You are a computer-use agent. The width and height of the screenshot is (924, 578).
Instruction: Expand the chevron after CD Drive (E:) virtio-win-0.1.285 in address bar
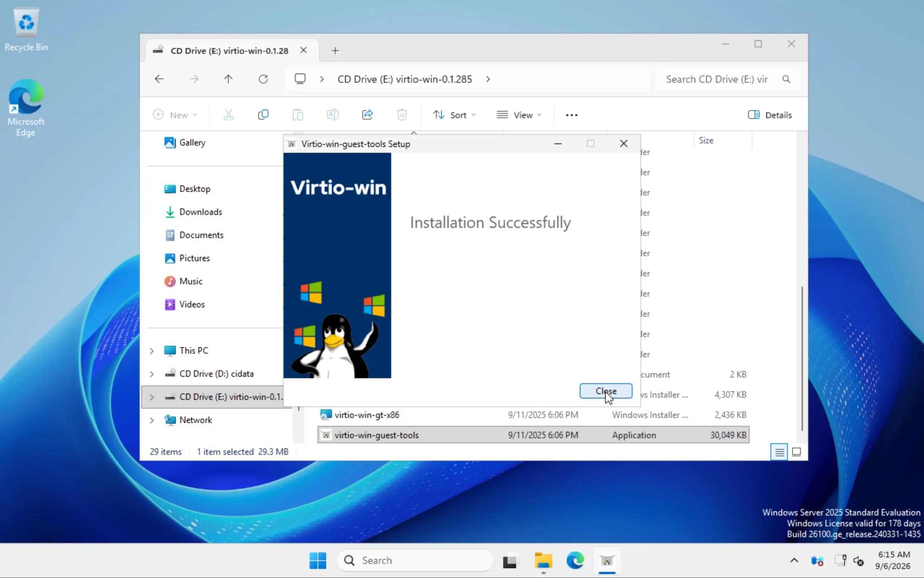click(488, 79)
